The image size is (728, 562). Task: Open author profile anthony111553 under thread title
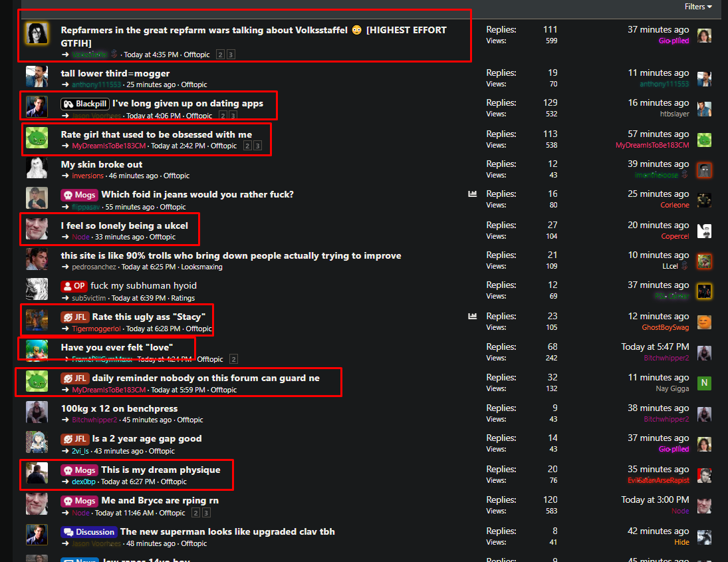(96, 84)
